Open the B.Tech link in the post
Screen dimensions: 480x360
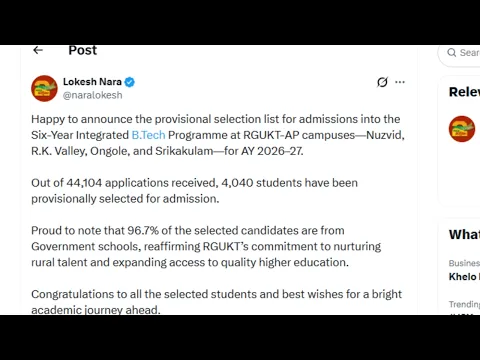click(148, 135)
